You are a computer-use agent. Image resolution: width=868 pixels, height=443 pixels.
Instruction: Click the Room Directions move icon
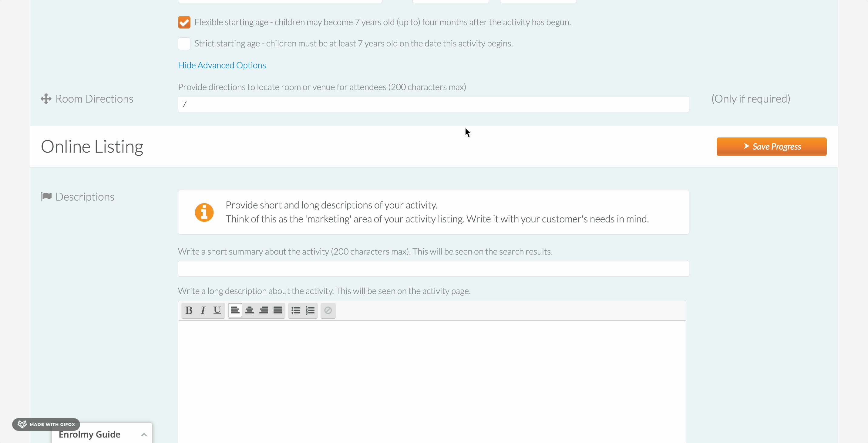(x=46, y=99)
